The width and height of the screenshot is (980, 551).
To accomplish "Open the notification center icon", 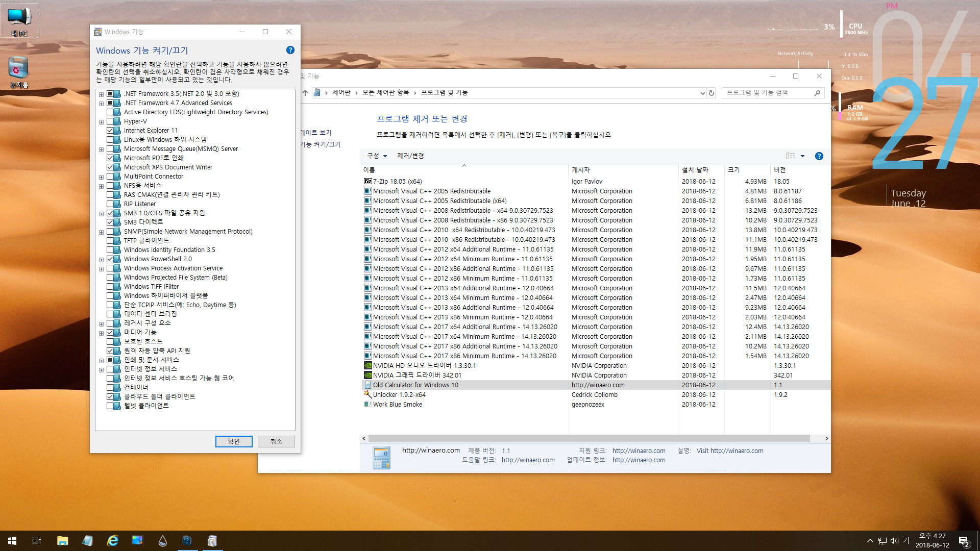I will tap(964, 541).
